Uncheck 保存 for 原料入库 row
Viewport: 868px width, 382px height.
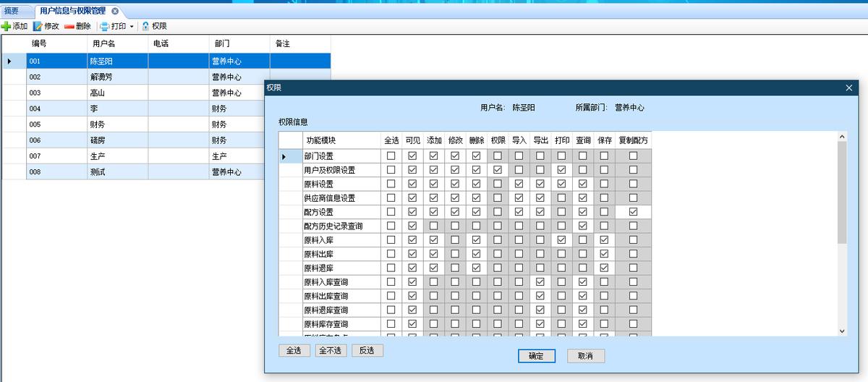tap(604, 240)
